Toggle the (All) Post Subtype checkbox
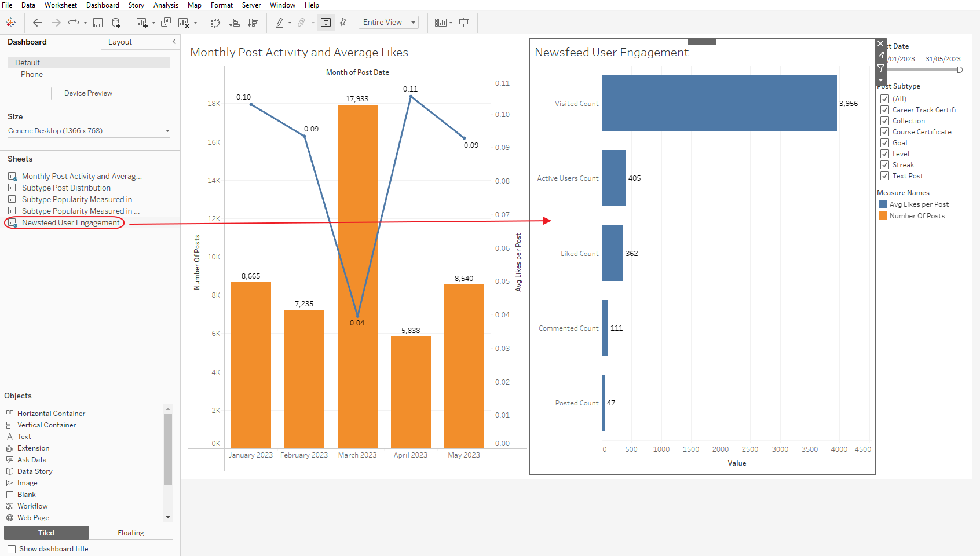The width and height of the screenshot is (980, 556). (884, 98)
